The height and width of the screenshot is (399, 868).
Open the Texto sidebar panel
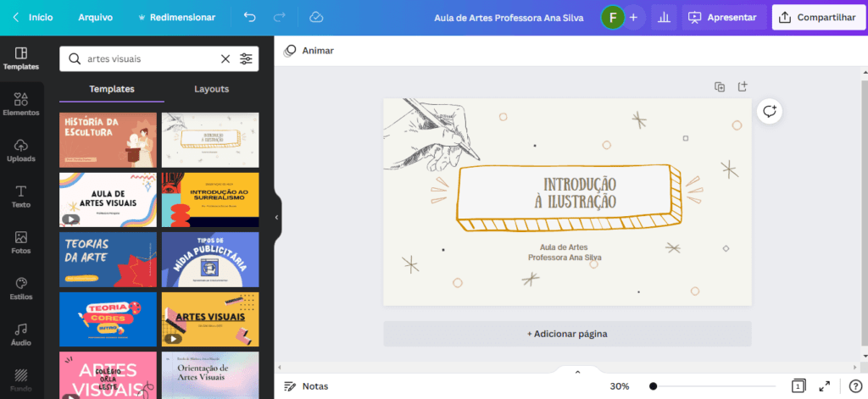[21, 197]
